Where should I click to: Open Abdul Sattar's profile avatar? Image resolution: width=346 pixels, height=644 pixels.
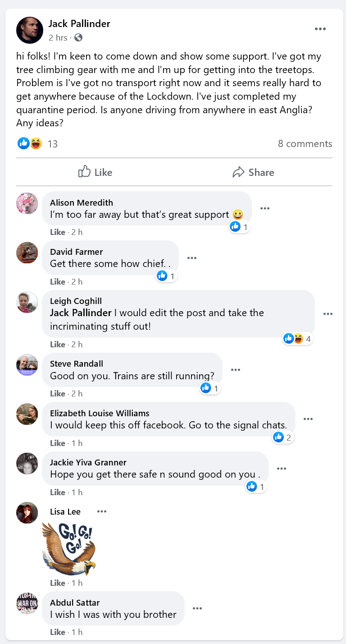click(x=27, y=603)
